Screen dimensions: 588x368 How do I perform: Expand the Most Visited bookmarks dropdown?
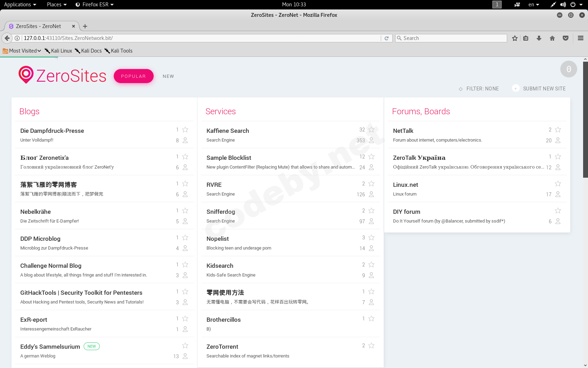point(22,50)
